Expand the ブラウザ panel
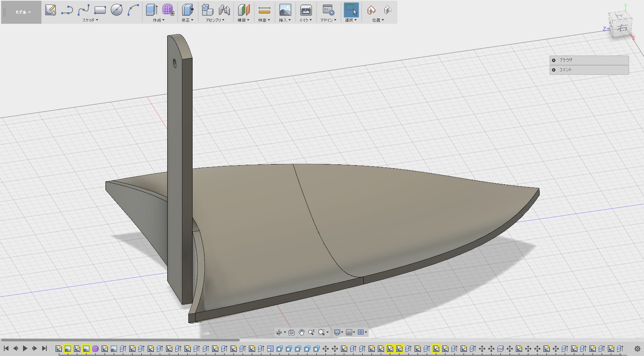 point(553,60)
